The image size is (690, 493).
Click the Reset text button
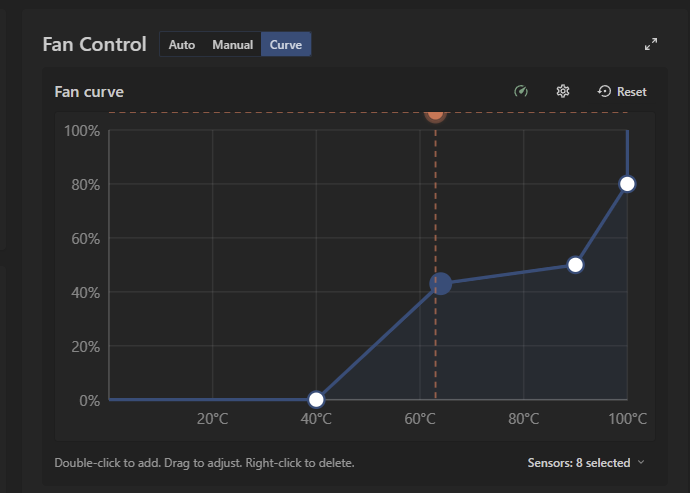631,92
